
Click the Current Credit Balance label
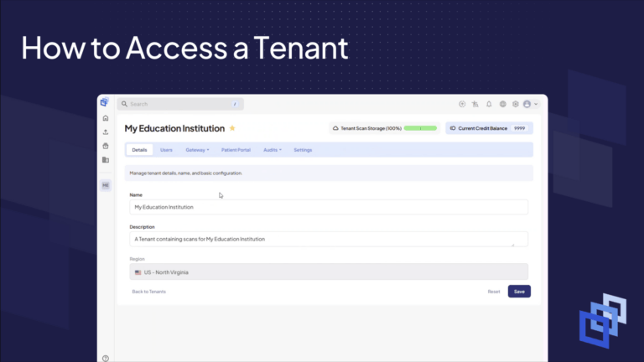(483, 128)
